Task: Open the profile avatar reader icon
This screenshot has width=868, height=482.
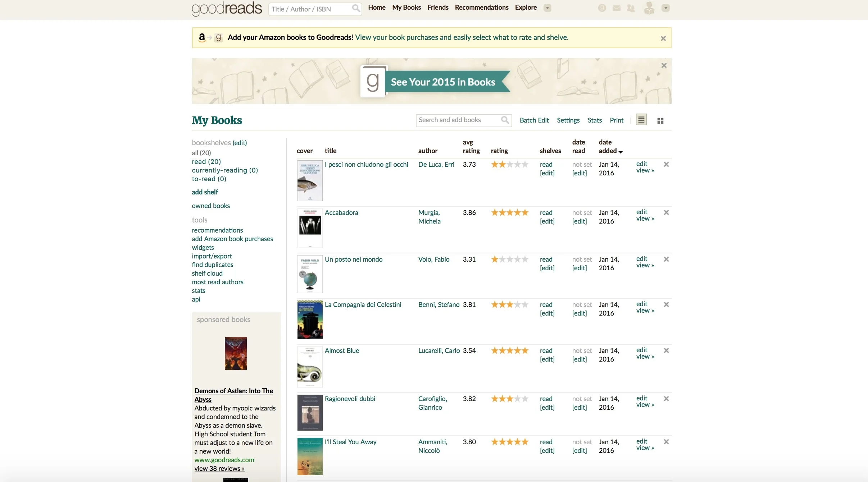Action: pyautogui.click(x=649, y=8)
